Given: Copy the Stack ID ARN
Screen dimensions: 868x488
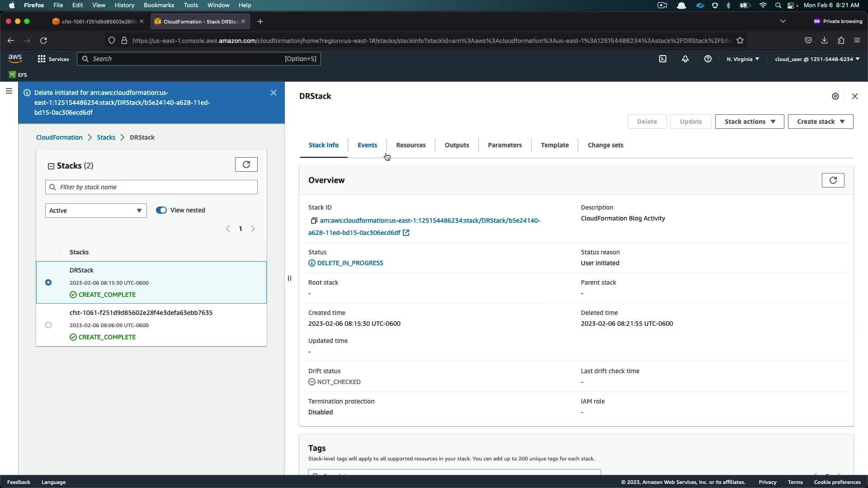Looking at the screenshot, I should (x=314, y=221).
